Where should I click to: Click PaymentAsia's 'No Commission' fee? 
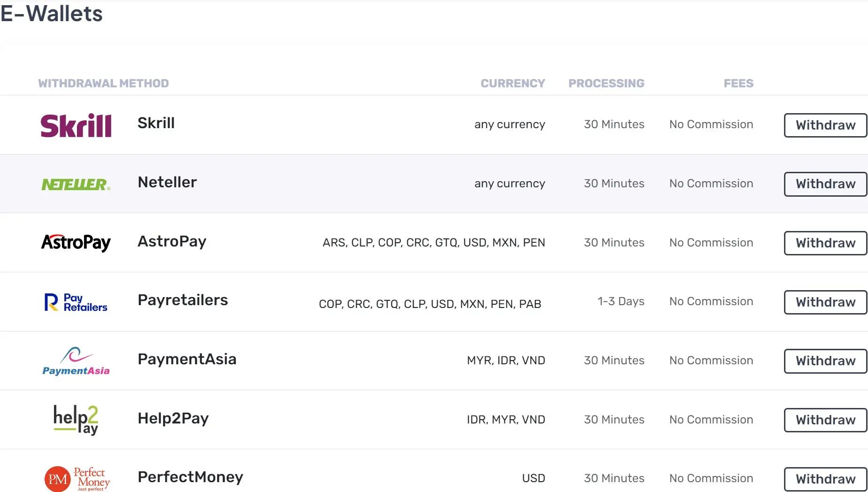pyautogui.click(x=711, y=361)
